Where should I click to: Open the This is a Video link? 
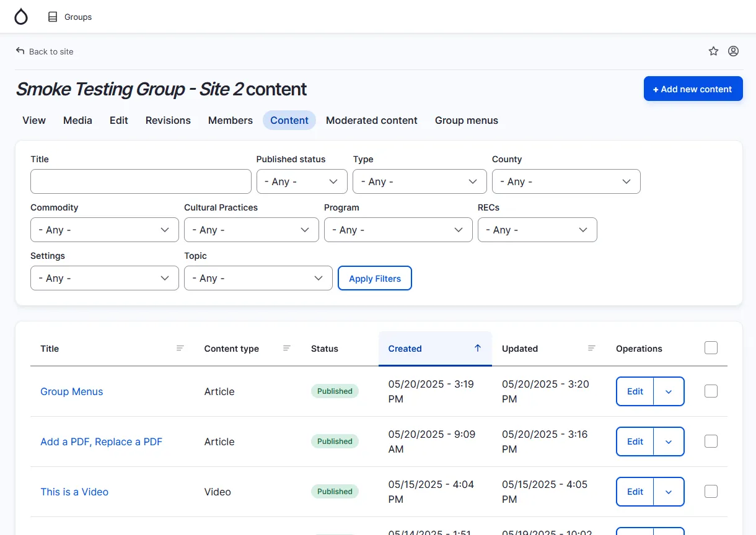pos(74,492)
